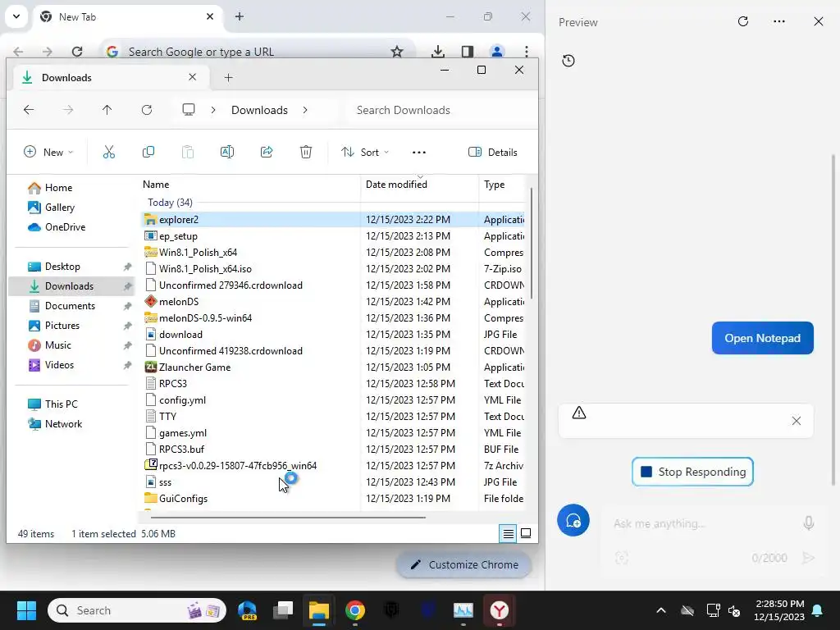Select the ep_setup file
The width and height of the screenshot is (840, 630).
pyautogui.click(x=178, y=236)
